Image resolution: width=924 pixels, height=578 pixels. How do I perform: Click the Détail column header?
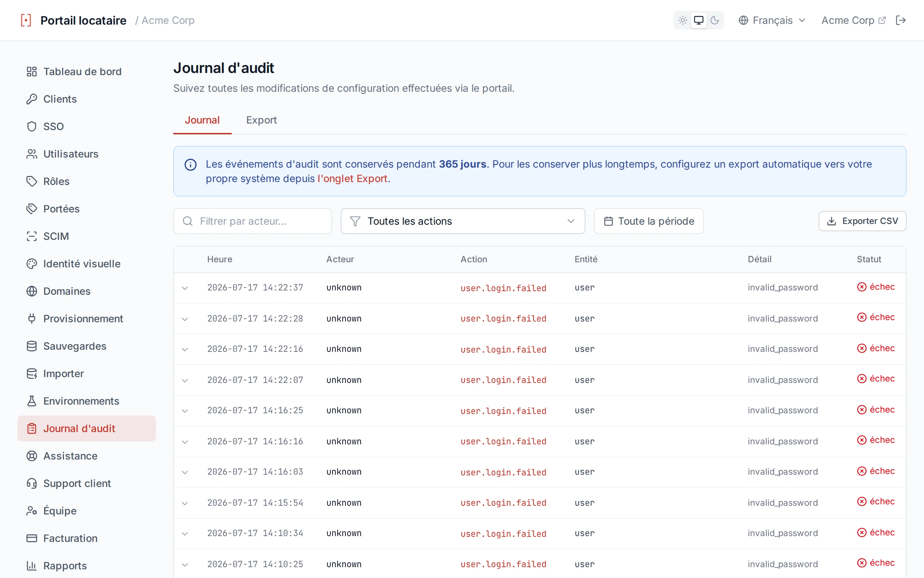pyautogui.click(x=759, y=259)
